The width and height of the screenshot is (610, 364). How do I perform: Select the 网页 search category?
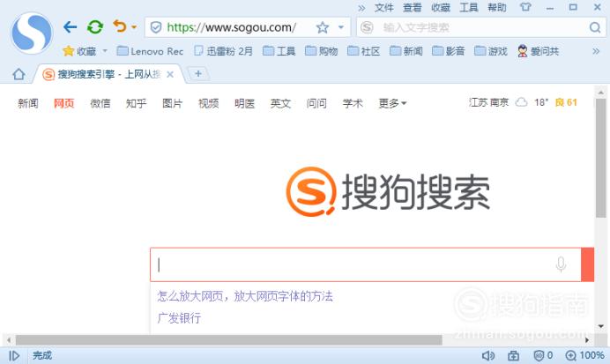click(x=63, y=103)
